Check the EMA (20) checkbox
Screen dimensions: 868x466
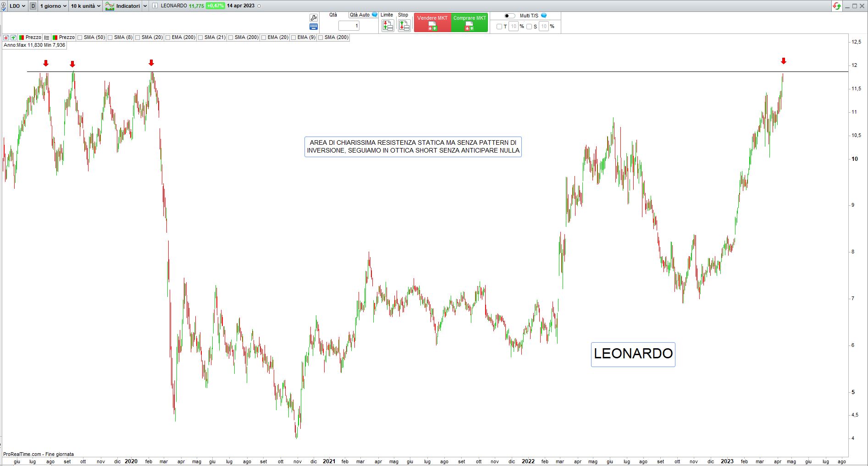click(264, 38)
